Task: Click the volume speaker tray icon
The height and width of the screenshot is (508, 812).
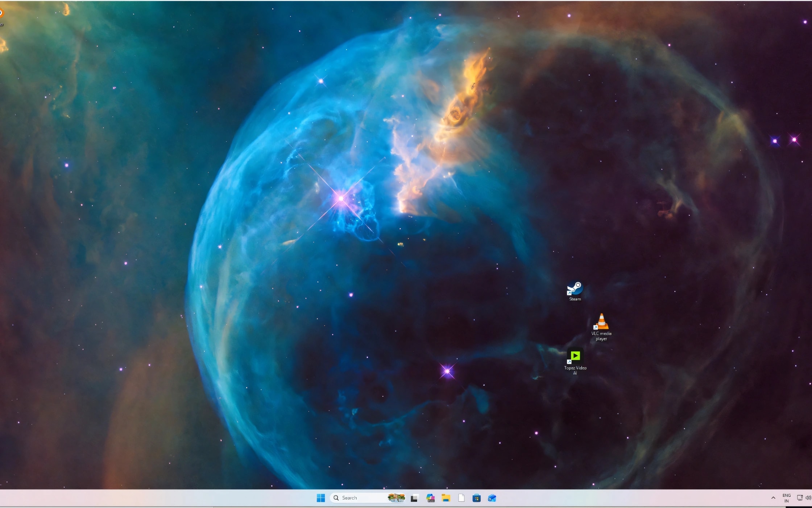Action: 808,498
